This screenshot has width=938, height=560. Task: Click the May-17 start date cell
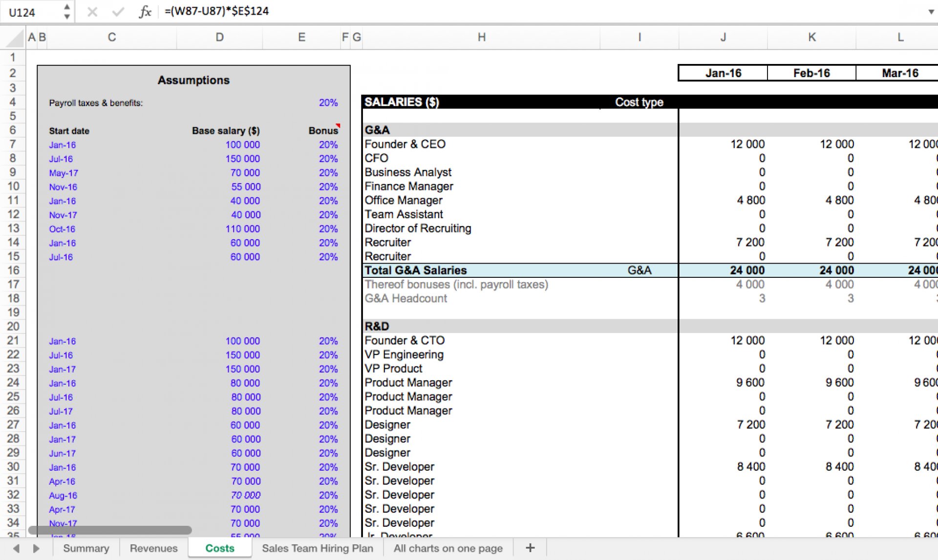63,173
